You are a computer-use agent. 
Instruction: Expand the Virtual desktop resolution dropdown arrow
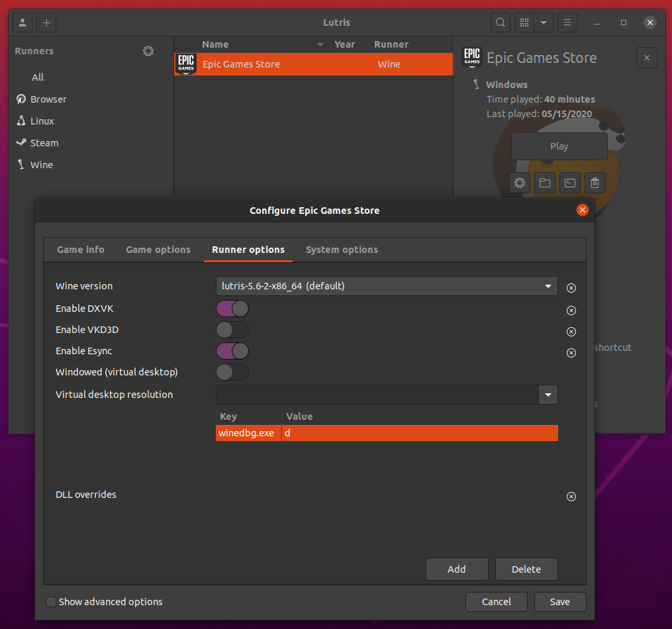click(x=548, y=395)
